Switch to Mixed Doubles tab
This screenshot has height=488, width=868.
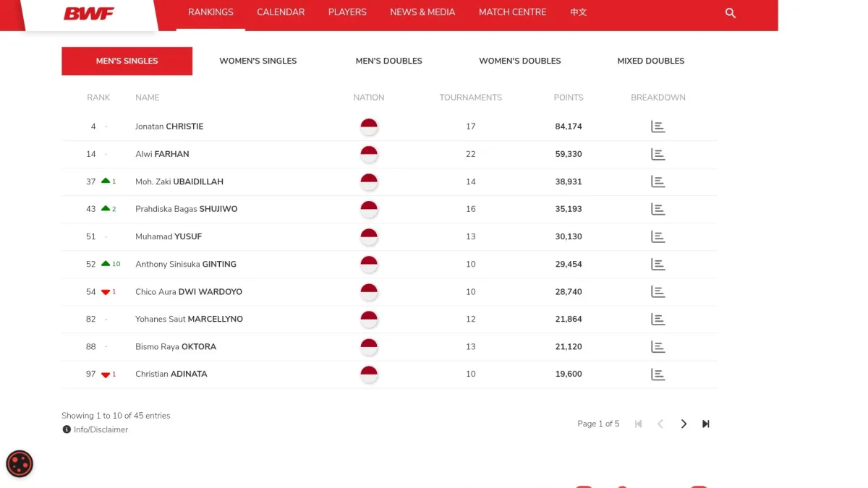click(651, 61)
